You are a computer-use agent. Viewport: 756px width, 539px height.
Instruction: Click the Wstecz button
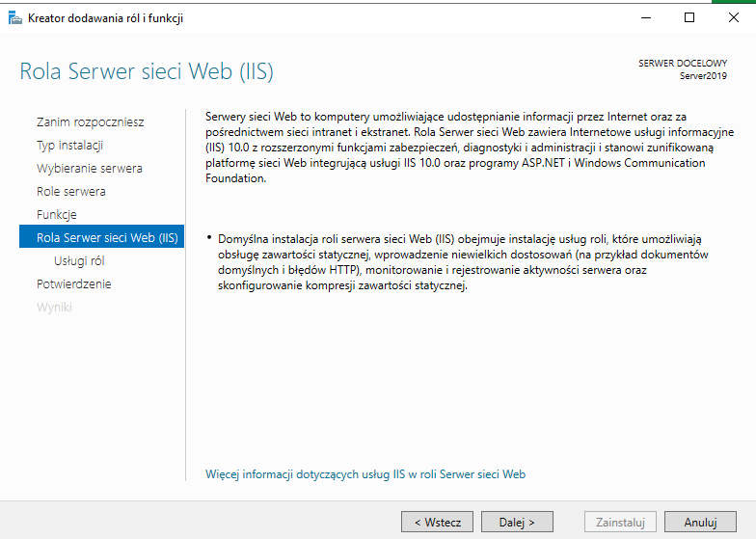[x=438, y=523]
